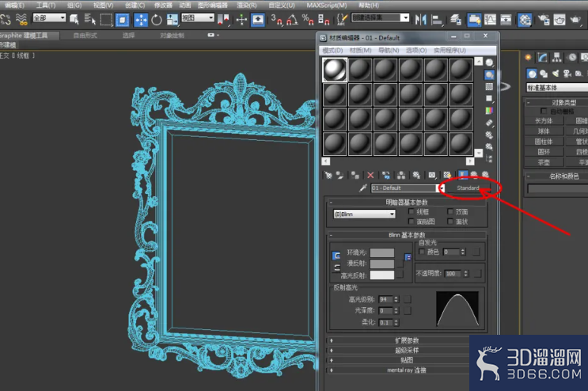Click the 漫反射 color swatch
Screen dimensions: 588x391
(382, 264)
